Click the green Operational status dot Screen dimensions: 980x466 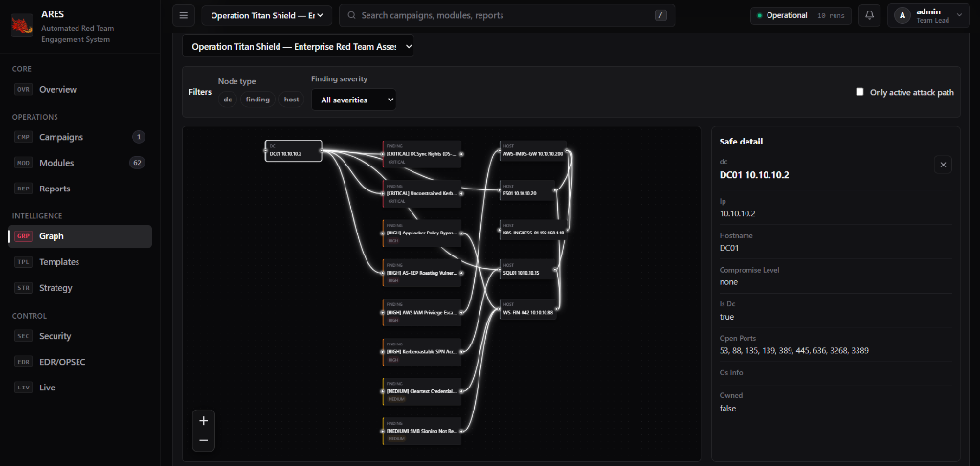(759, 15)
